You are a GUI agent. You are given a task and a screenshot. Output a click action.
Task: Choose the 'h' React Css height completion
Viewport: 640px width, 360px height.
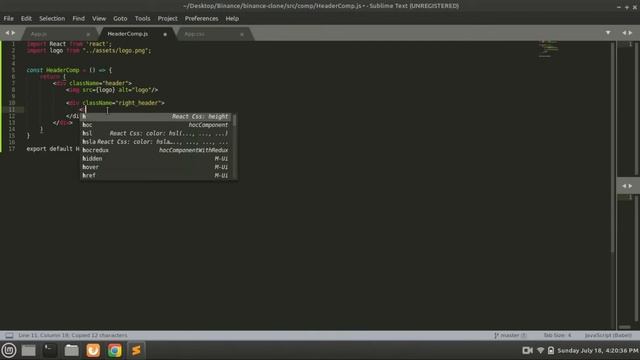(x=157, y=116)
